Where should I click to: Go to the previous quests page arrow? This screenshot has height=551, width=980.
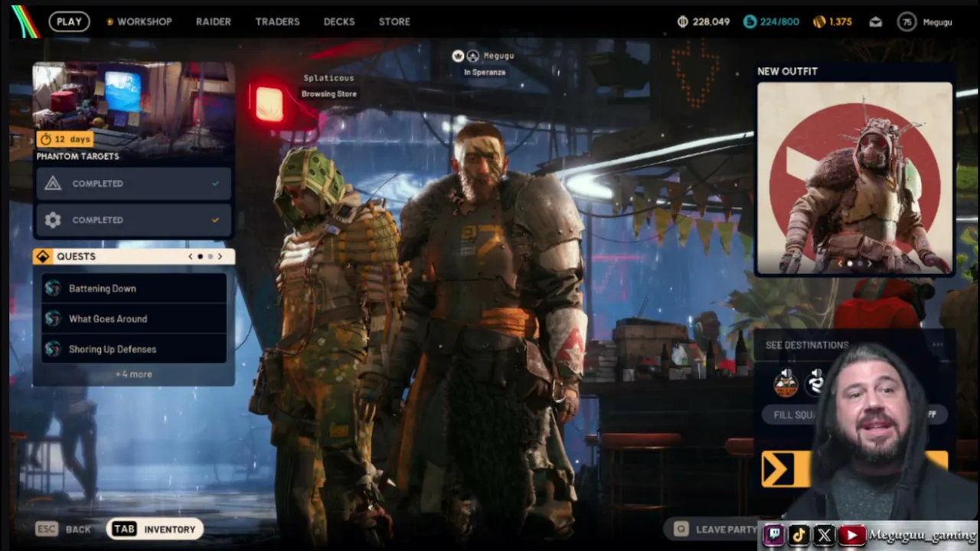[191, 256]
